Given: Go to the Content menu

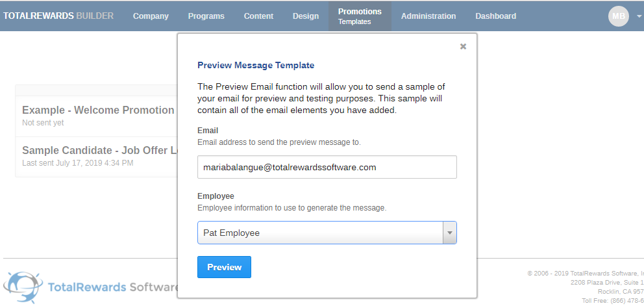Looking at the screenshot, I should [258, 16].
